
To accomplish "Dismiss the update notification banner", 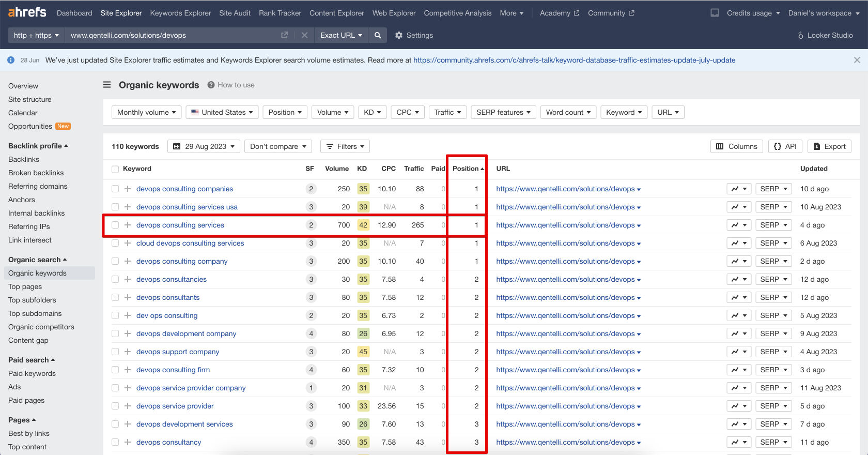I will tap(857, 60).
